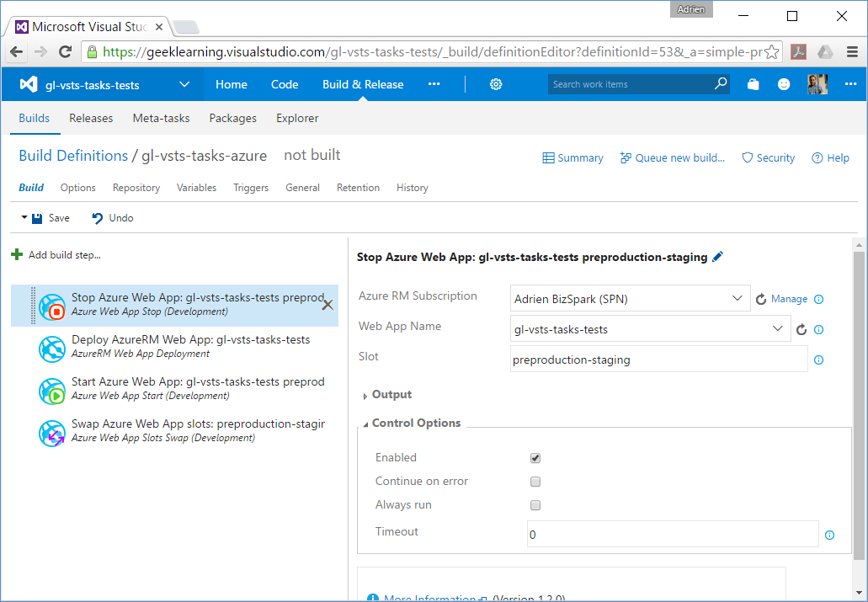Open the settings gear icon
Viewport: 868px width, 602px height.
pyautogui.click(x=496, y=84)
